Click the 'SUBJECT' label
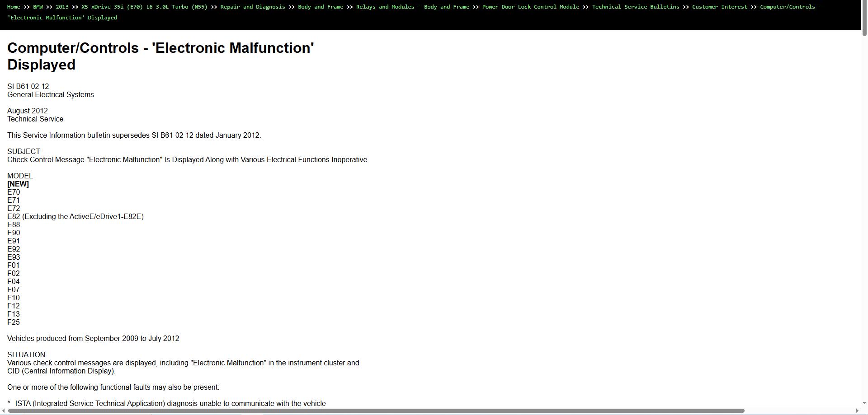This screenshot has width=868, height=415. click(x=24, y=151)
